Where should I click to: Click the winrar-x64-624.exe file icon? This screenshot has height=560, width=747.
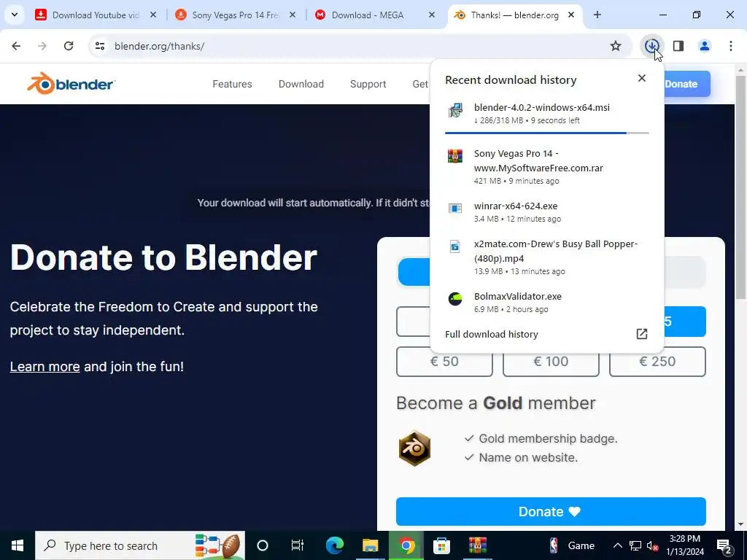click(x=455, y=208)
